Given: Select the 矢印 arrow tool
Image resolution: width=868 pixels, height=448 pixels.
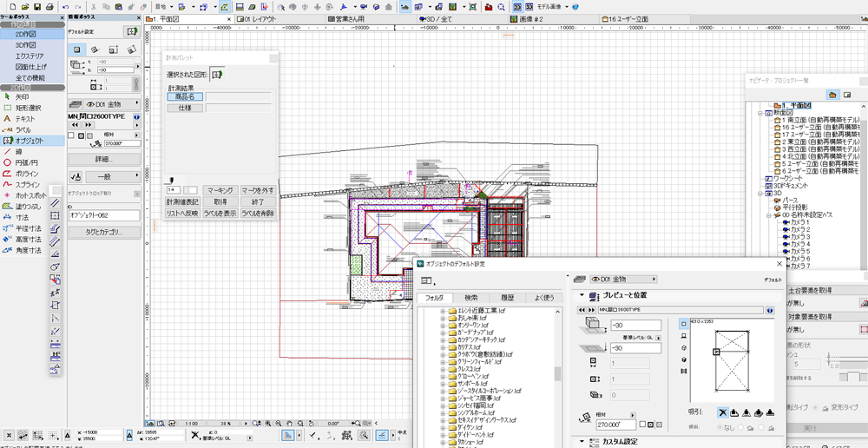Looking at the screenshot, I should click(x=33, y=97).
